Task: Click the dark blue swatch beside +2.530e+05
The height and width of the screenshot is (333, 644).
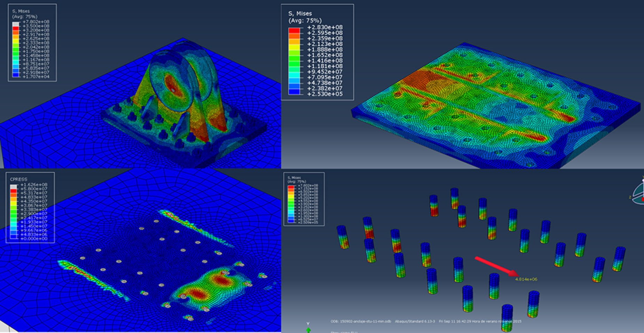Action: click(x=294, y=92)
